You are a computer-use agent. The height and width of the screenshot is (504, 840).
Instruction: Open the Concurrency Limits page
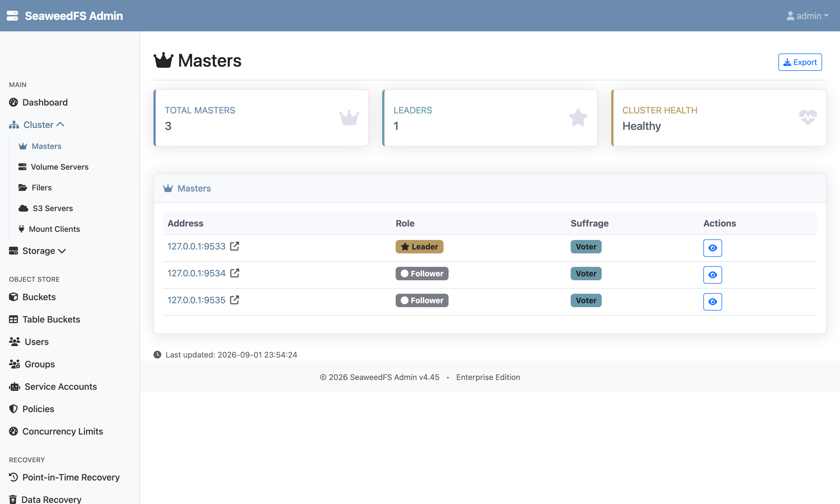coord(56,431)
